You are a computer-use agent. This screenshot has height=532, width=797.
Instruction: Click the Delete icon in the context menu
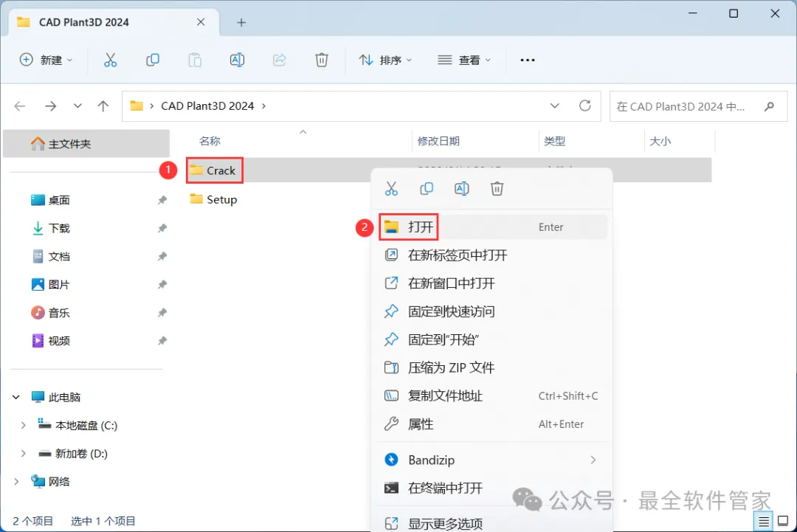(497, 188)
